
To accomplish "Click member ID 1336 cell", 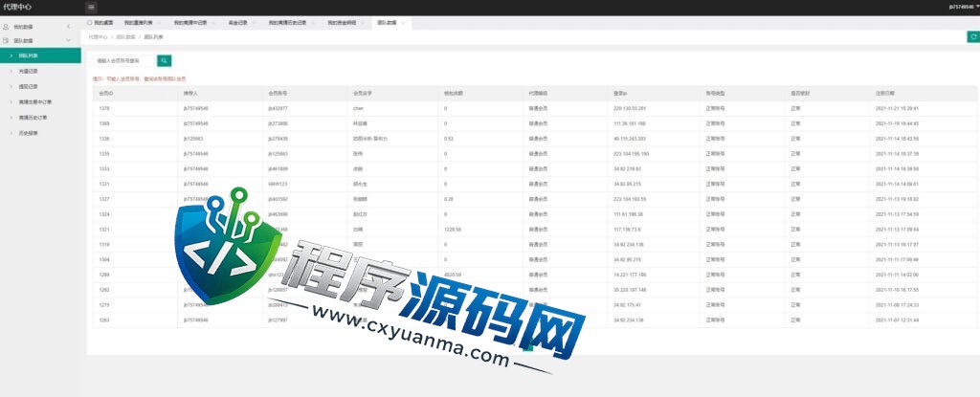I will 103,138.
